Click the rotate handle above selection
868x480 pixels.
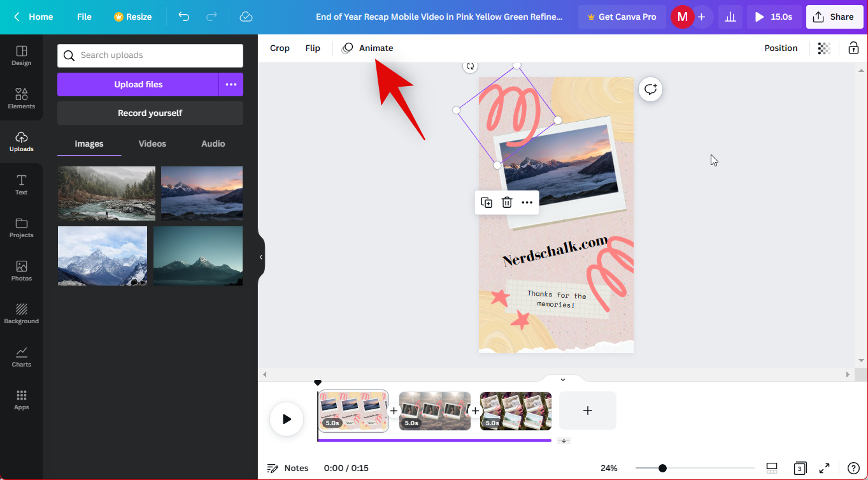[x=470, y=66]
